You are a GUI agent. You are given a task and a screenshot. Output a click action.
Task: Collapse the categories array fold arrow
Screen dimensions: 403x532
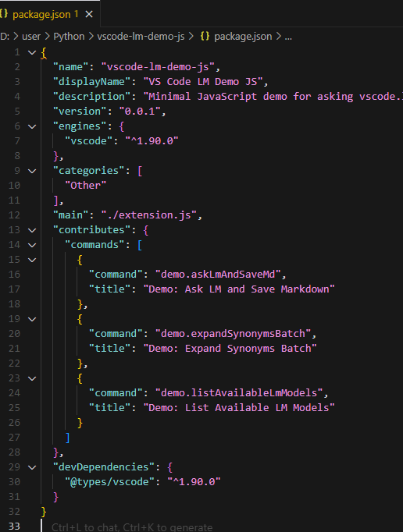point(32,171)
